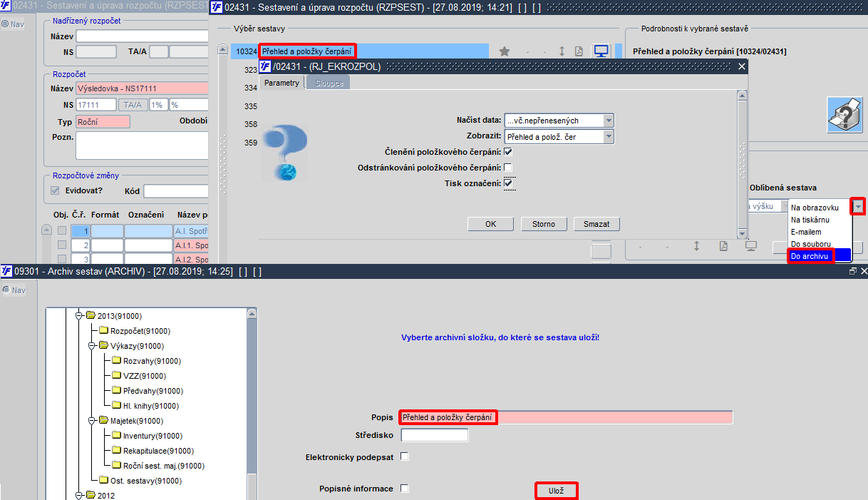This screenshot has width=868, height=500.
Task: Click the blue monitor icon in row 10324
Action: coord(601,51)
